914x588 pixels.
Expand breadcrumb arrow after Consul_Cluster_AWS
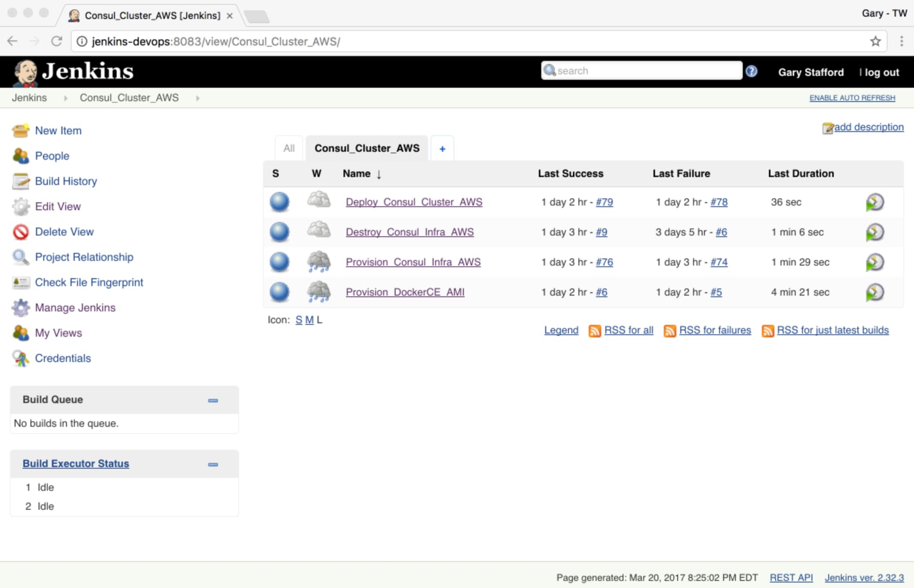[x=198, y=98]
